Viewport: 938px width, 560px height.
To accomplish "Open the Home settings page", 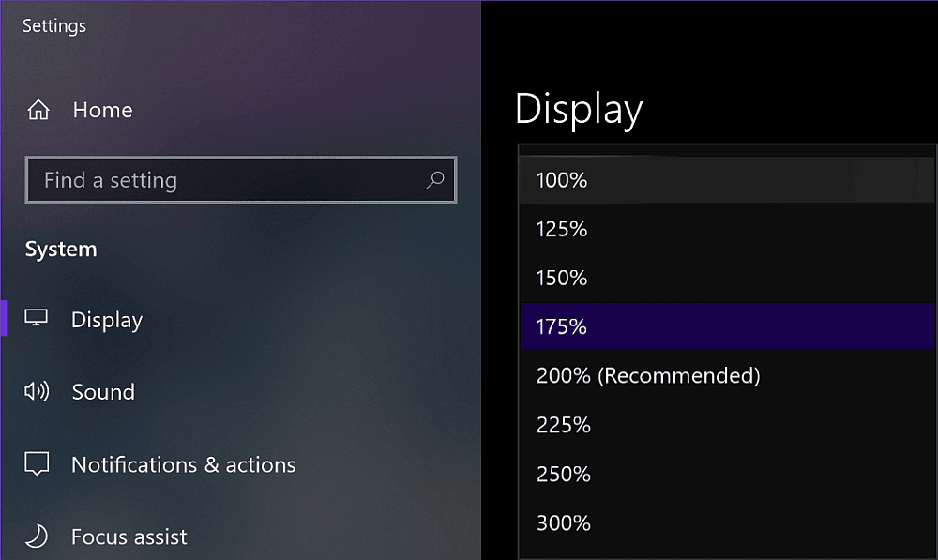I will (x=102, y=110).
